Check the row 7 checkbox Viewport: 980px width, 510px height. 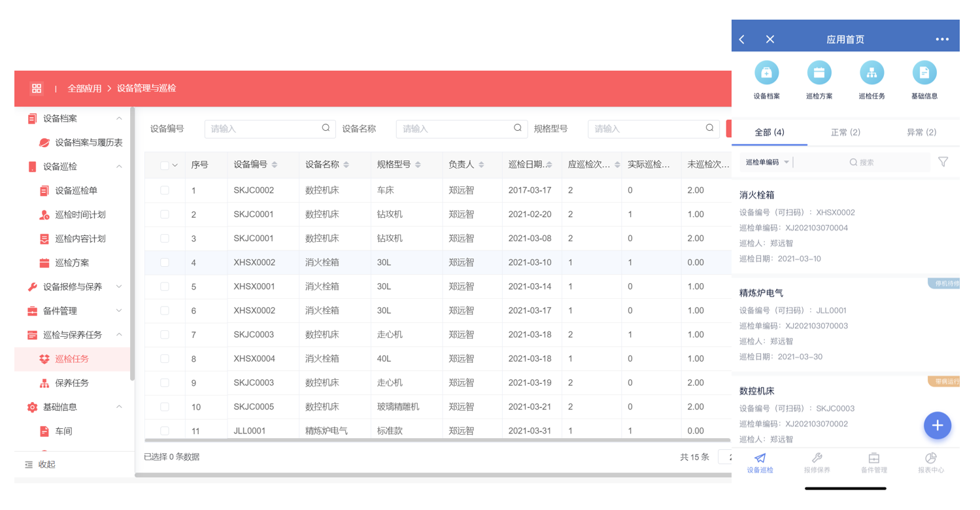point(165,334)
